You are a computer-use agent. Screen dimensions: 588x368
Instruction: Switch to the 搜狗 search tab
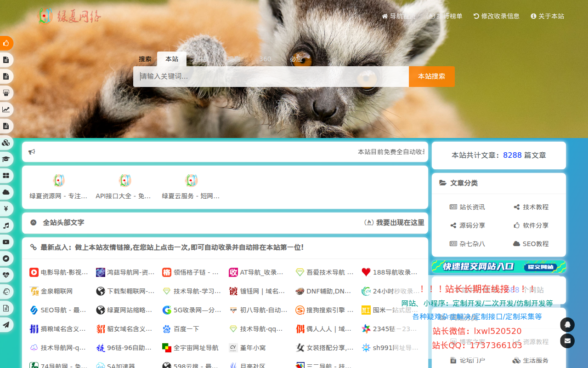pos(234,59)
